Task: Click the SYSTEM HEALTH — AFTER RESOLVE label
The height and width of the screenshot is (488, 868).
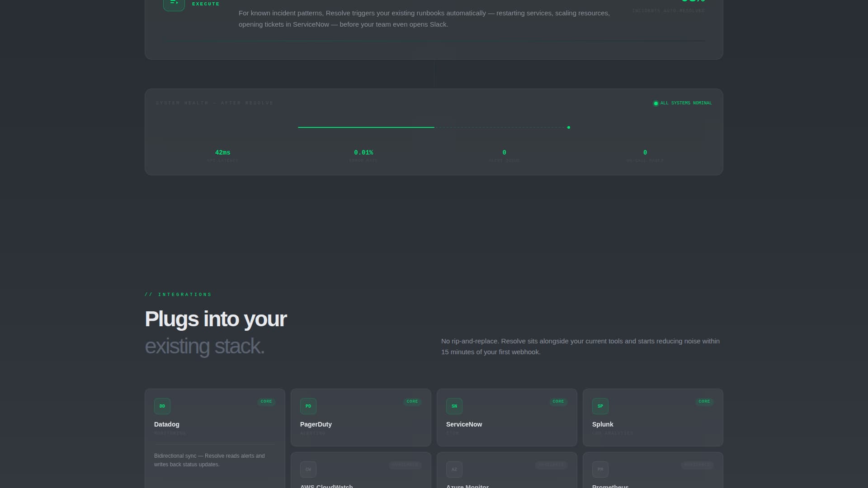Action: (214, 103)
